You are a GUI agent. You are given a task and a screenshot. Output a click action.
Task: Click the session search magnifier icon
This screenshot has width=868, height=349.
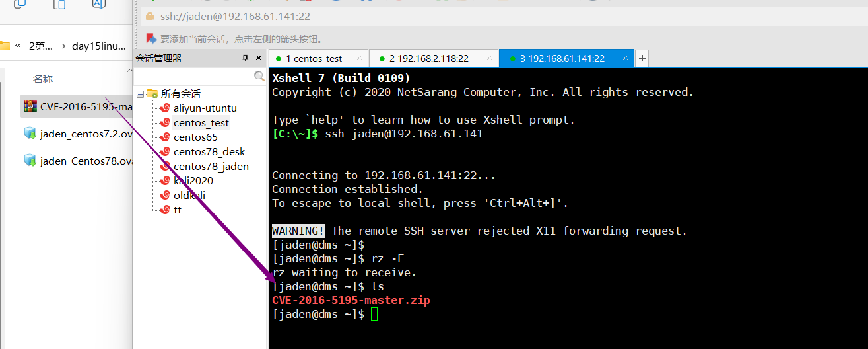pos(259,77)
